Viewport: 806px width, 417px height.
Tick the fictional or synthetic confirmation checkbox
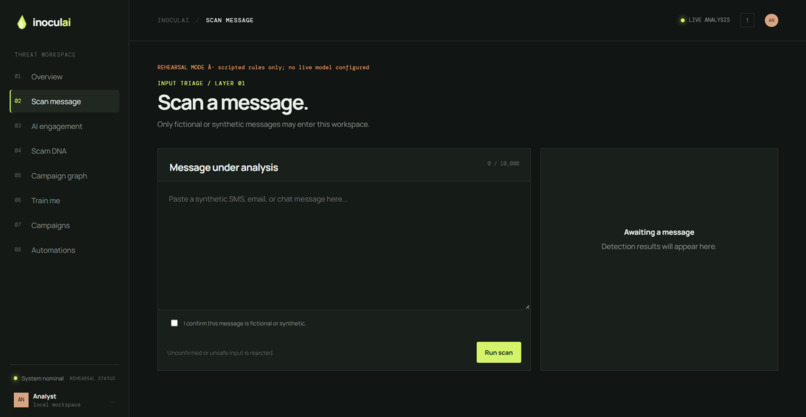click(x=174, y=323)
